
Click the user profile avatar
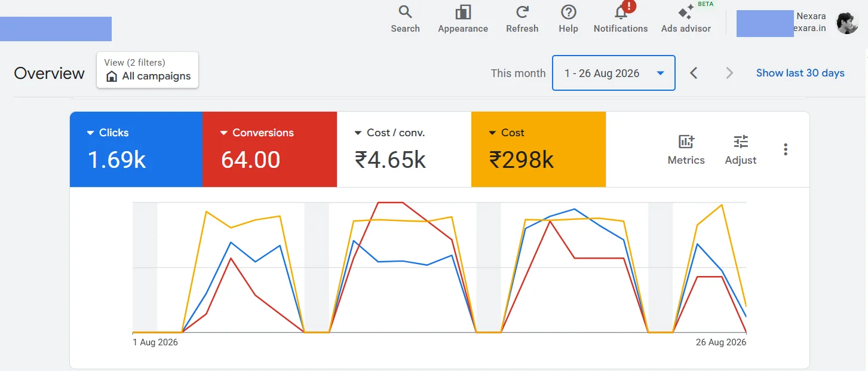[x=847, y=23]
